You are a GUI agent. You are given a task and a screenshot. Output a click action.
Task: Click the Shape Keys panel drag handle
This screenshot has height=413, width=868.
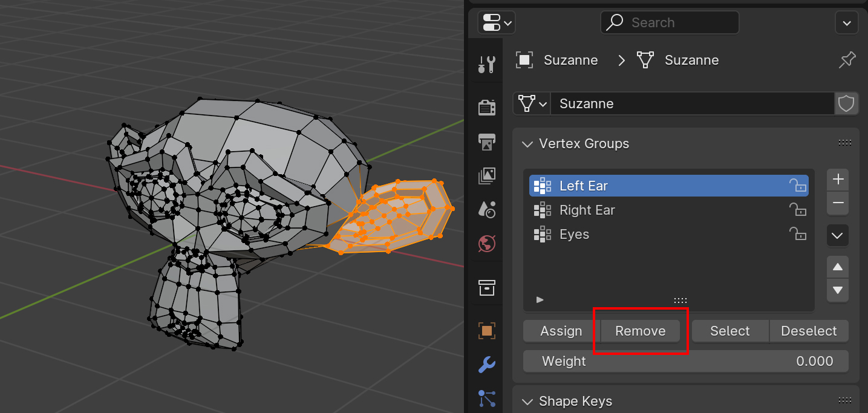click(844, 401)
